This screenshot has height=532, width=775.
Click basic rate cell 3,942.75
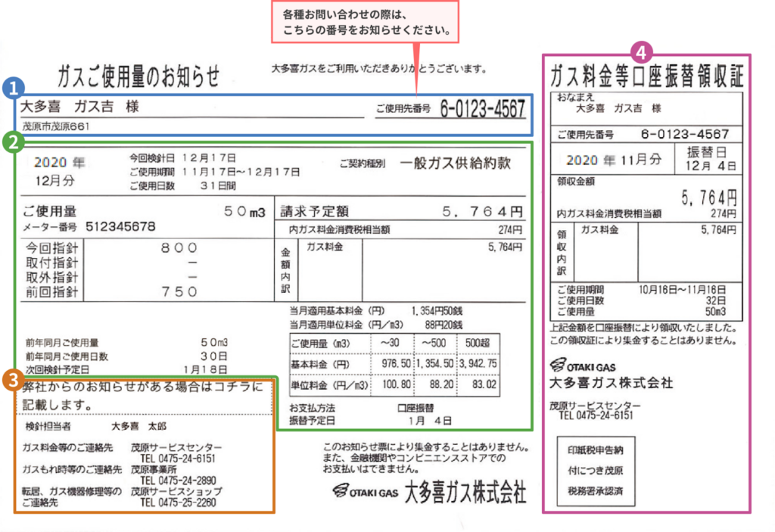(478, 363)
